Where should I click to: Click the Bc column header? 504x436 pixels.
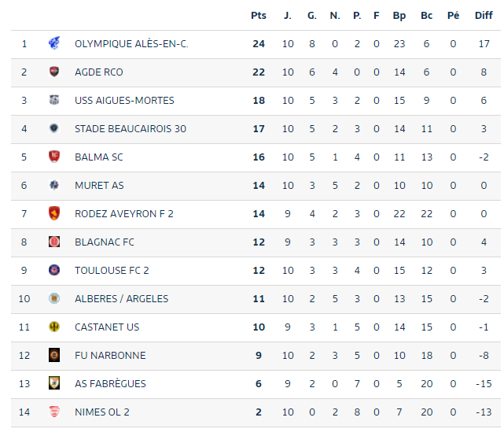coord(426,16)
